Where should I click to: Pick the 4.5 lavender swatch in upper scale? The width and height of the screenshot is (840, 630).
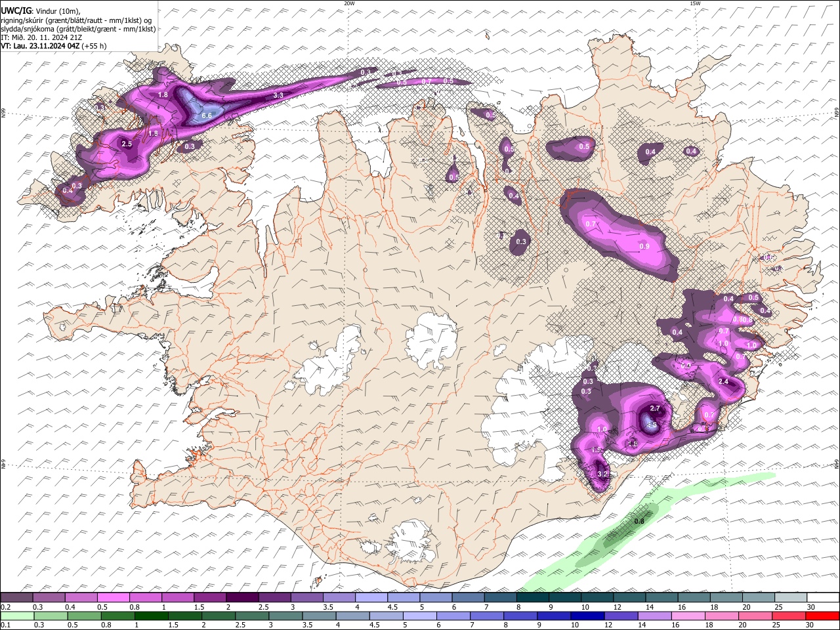click(x=404, y=598)
